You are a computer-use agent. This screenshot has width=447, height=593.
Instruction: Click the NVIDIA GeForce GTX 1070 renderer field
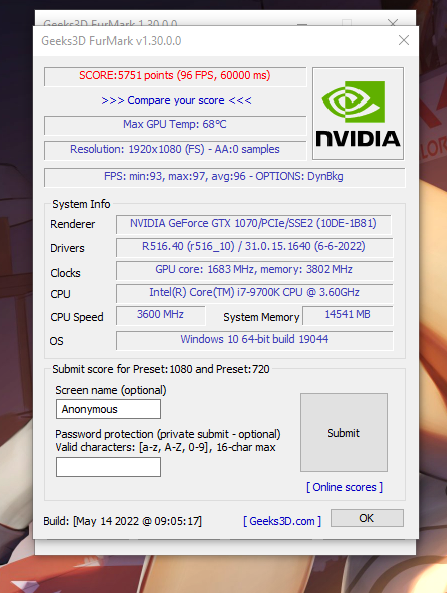point(253,224)
